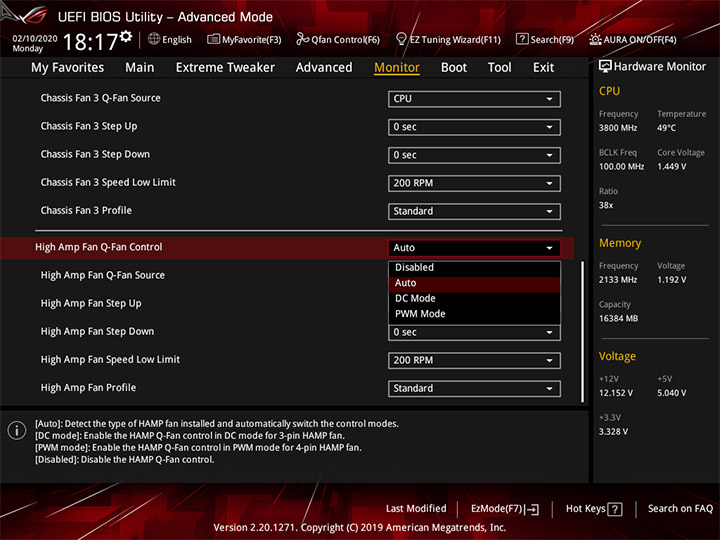This screenshot has width=720, height=540.
Task: Select Chassis Fan 3 Q-Fan Source label
Action: coord(101,98)
